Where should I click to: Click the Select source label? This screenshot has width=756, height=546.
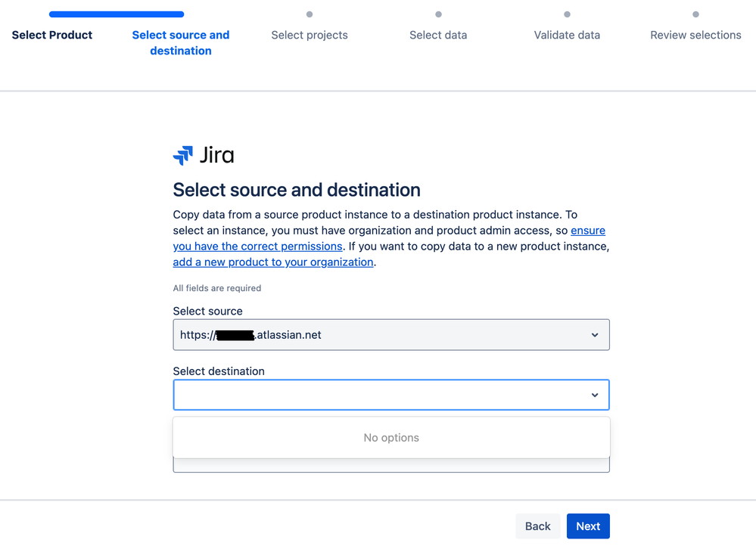(208, 312)
